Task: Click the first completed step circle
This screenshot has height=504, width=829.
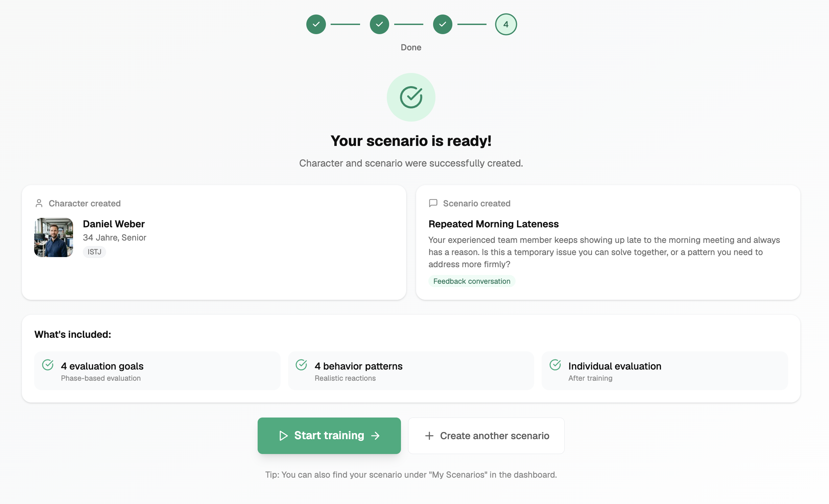Action: coord(316,24)
